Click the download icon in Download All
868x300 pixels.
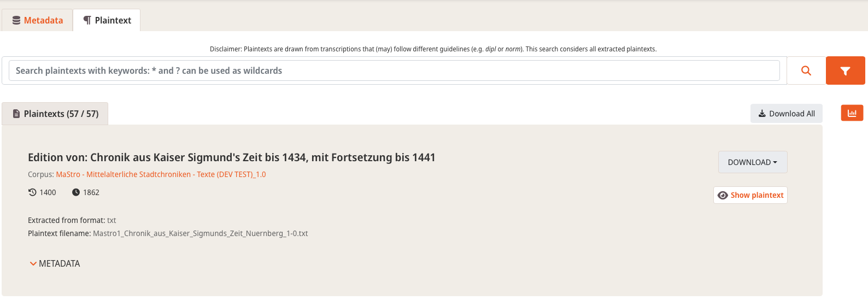click(x=762, y=114)
